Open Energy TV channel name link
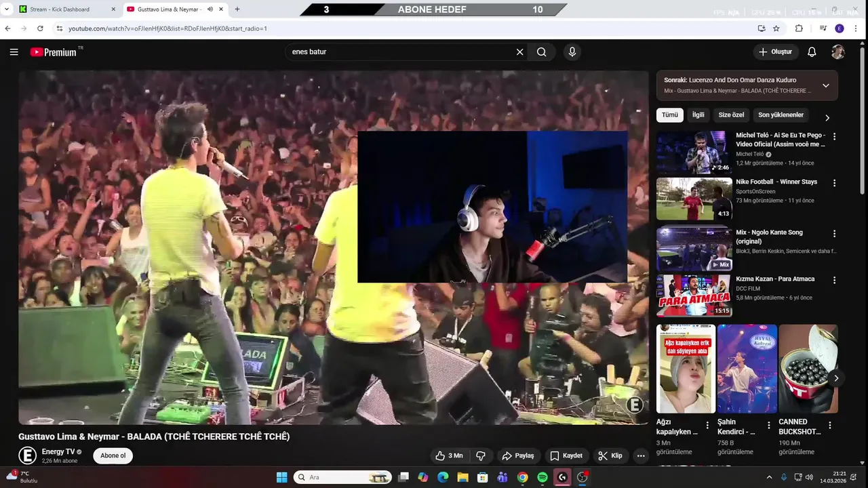Image resolution: width=868 pixels, height=488 pixels. click(58, 451)
